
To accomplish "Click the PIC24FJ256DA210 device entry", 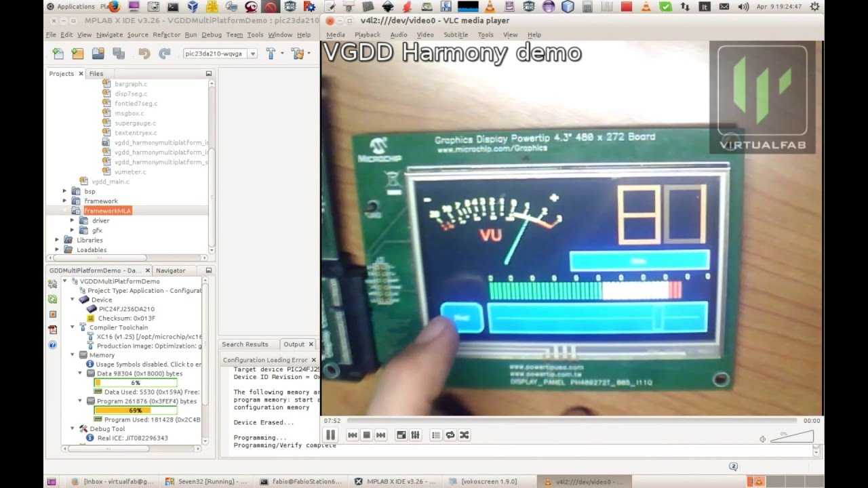I will click(x=127, y=309).
